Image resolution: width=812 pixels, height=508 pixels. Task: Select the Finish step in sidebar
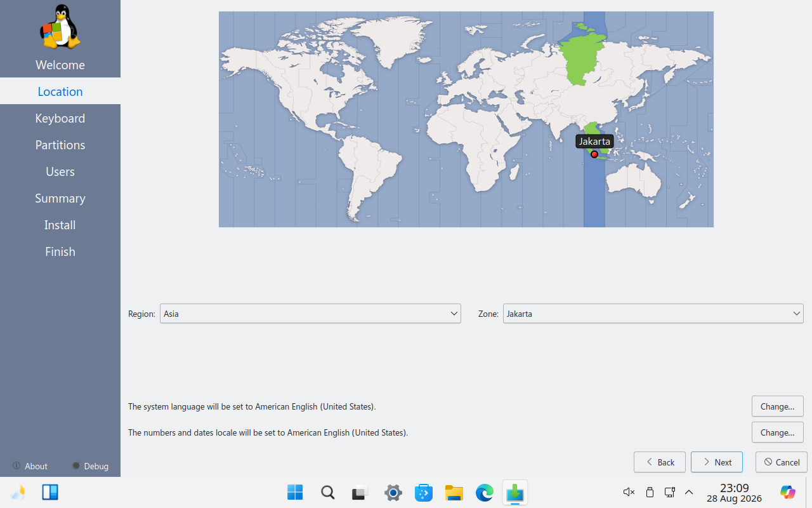point(60,251)
